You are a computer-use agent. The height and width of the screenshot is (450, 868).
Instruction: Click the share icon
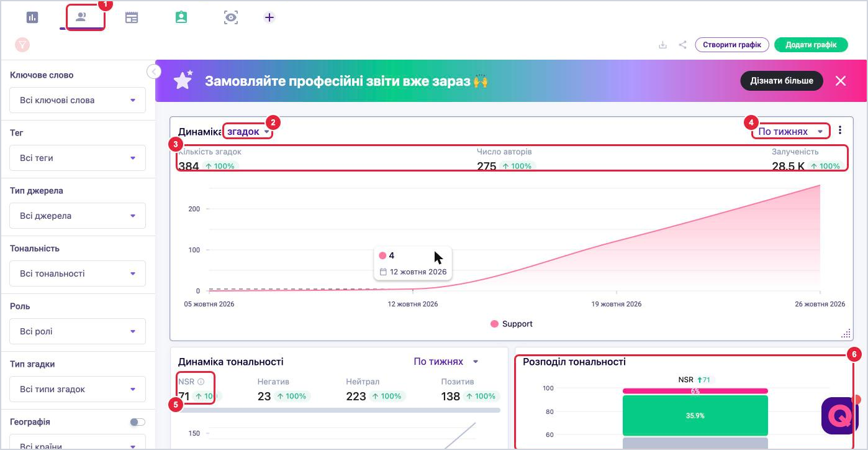tap(682, 45)
